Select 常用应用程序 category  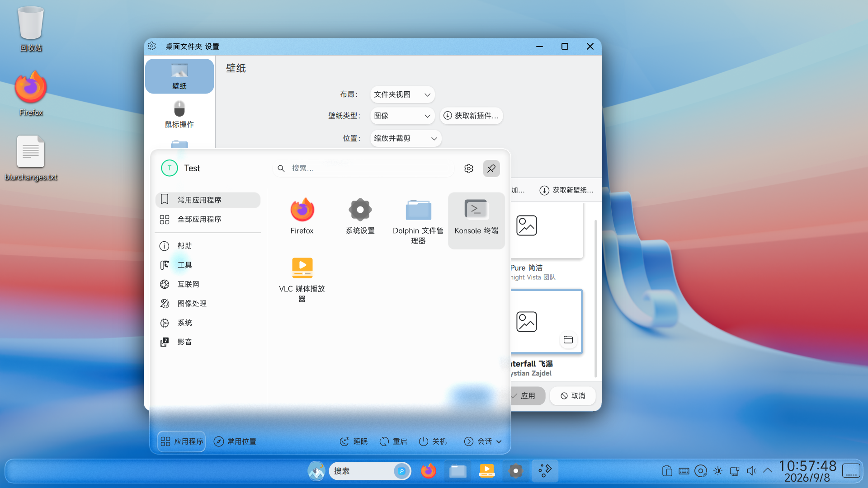[208, 200]
